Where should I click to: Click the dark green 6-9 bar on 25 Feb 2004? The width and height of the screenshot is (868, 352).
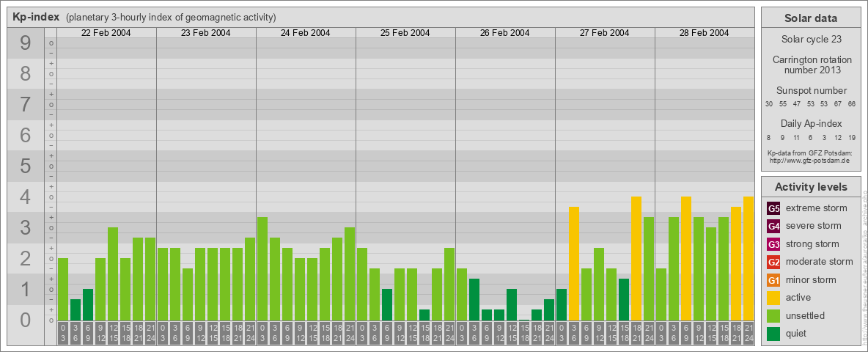[x=387, y=305]
